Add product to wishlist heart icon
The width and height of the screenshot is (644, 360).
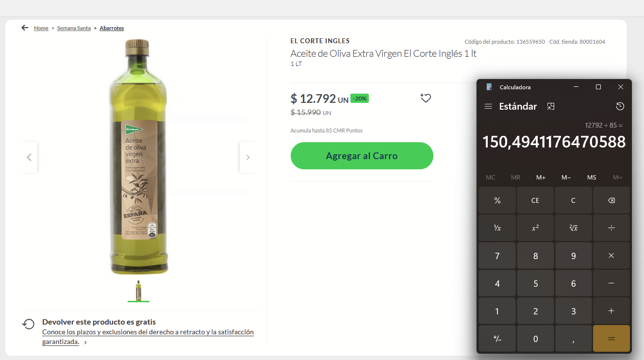tap(426, 98)
